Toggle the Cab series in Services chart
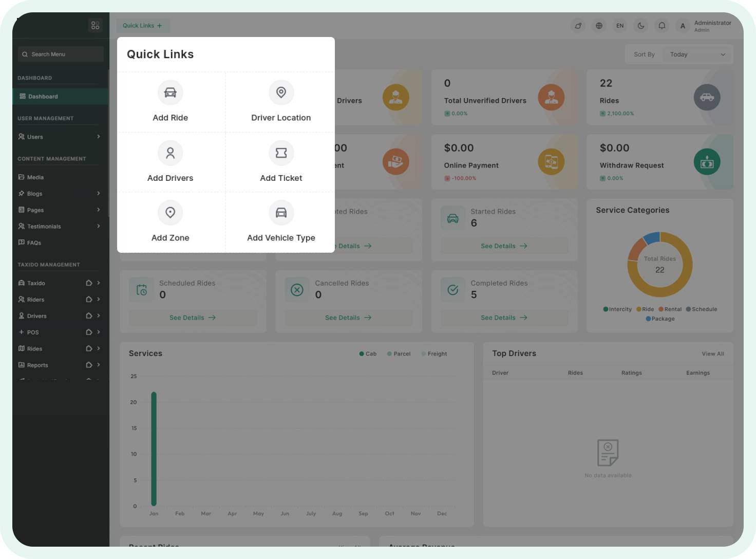The width and height of the screenshot is (756, 559). [x=368, y=354]
